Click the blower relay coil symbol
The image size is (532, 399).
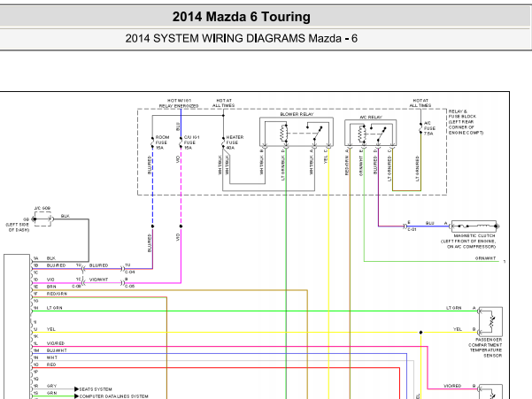(283, 133)
